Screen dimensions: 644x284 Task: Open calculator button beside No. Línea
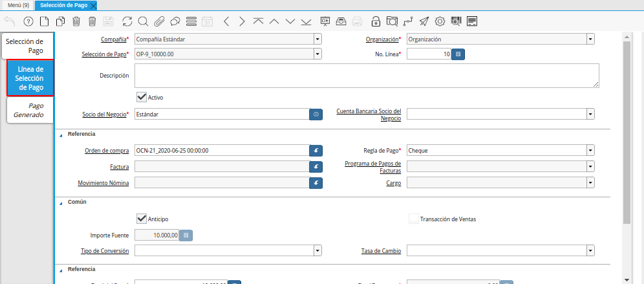pyautogui.click(x=458, y=54)
